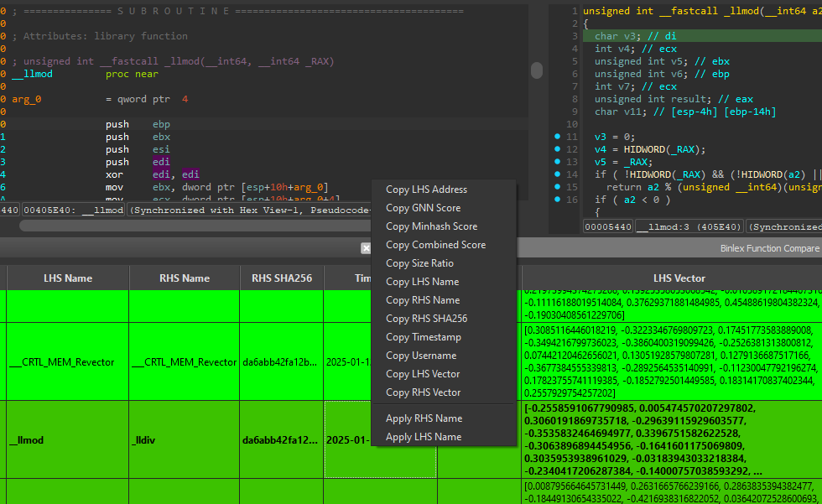
Task: Click ___CRTL_MEM_Revector in LHS Name column
Action: (68, 362)
